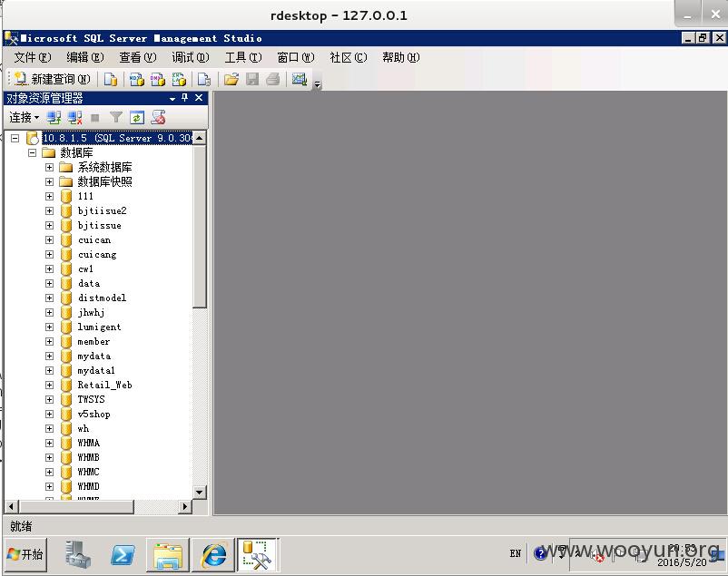728x576 pixels.
Task: Launch PowerShell from the taskbar
Action: tap(123, 554)
